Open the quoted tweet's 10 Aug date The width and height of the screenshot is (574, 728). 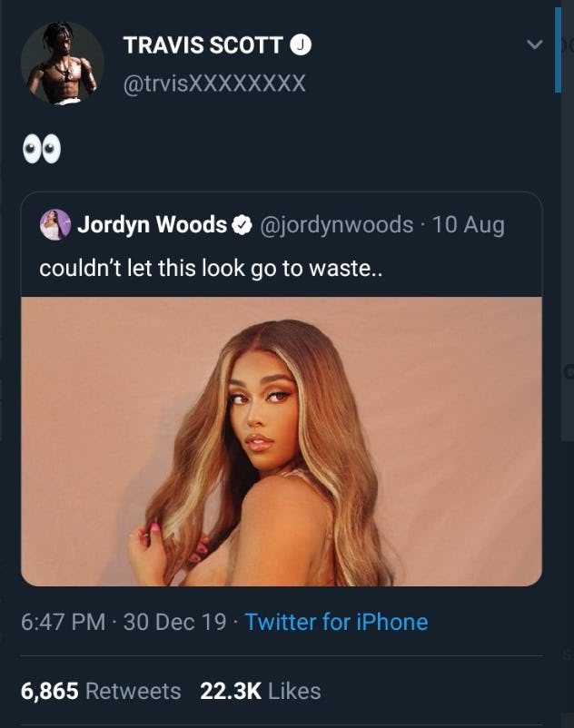click(469, 225)
